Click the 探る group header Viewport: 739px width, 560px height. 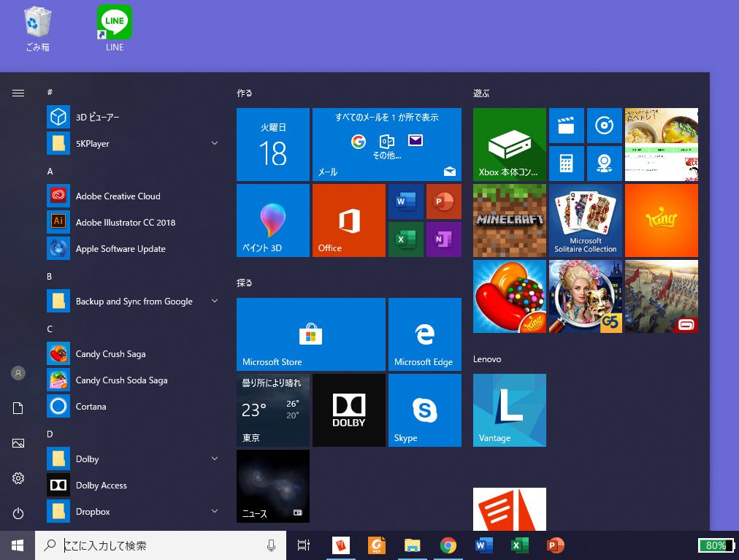pyautogui.click(x=244, y=283)
